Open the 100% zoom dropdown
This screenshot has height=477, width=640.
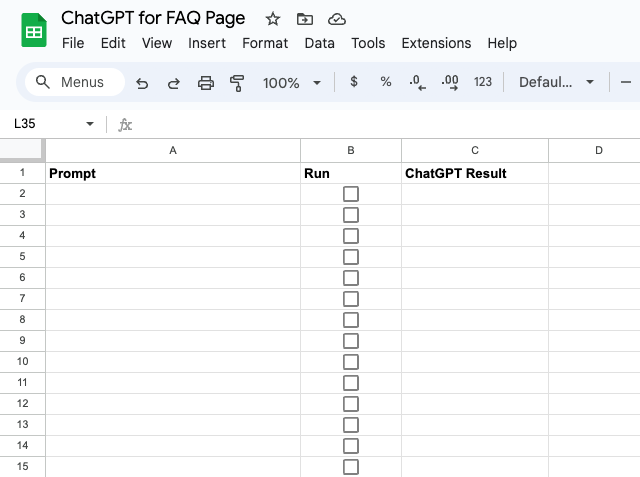291,83
